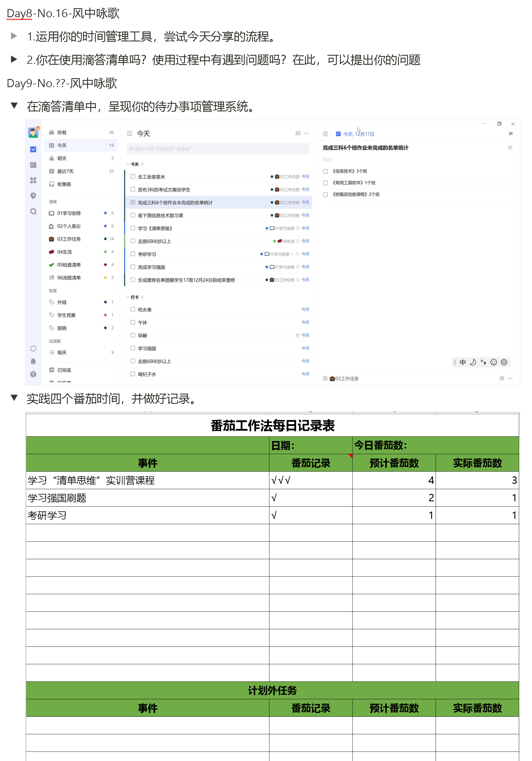Open the pomodoro focus clock icon
The height and width of the screenshot is (761, 532).
pyautogui.click(x=33, y=196)
